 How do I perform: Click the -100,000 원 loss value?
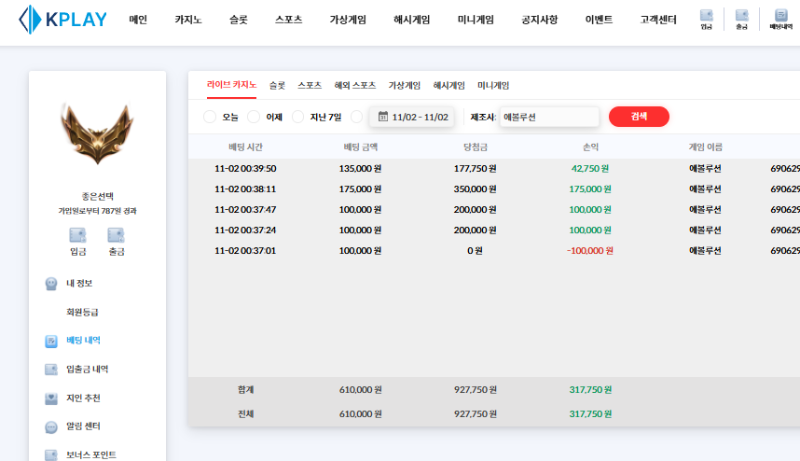[590, 250]
